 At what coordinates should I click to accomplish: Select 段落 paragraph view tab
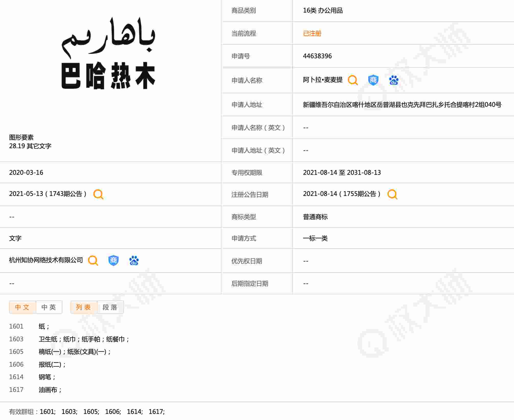point(110,307)
